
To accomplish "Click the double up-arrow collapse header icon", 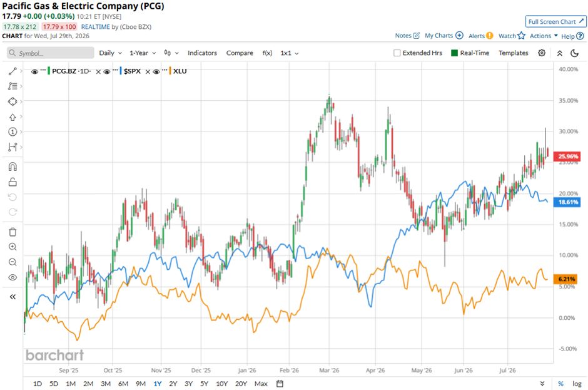I will (x=559, y=53).
